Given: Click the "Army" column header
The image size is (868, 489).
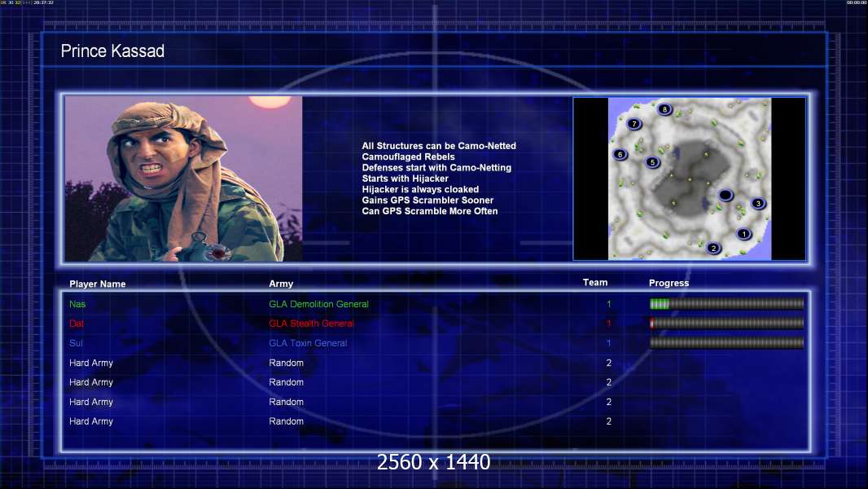Looking at the screenshot, I should (281, 284).
